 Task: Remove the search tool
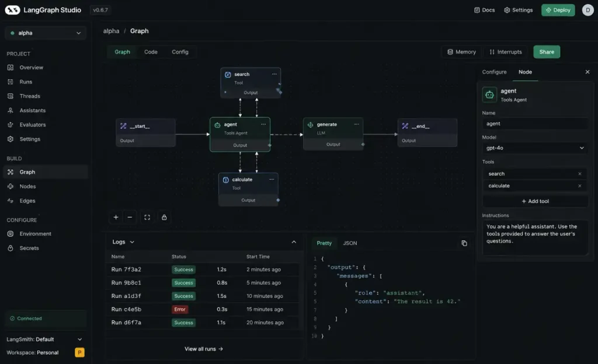580,174
